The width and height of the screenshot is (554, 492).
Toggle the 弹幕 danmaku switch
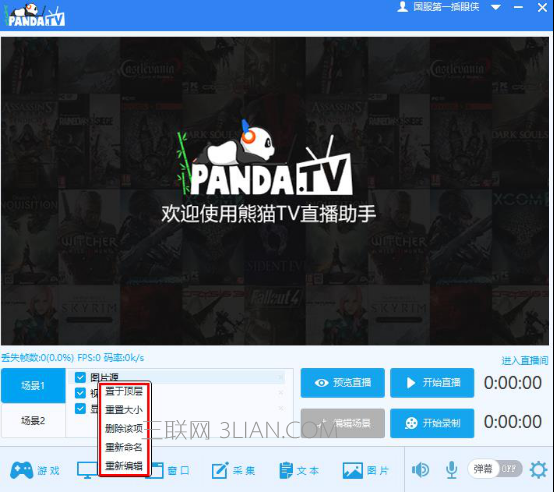click(495, 469)
